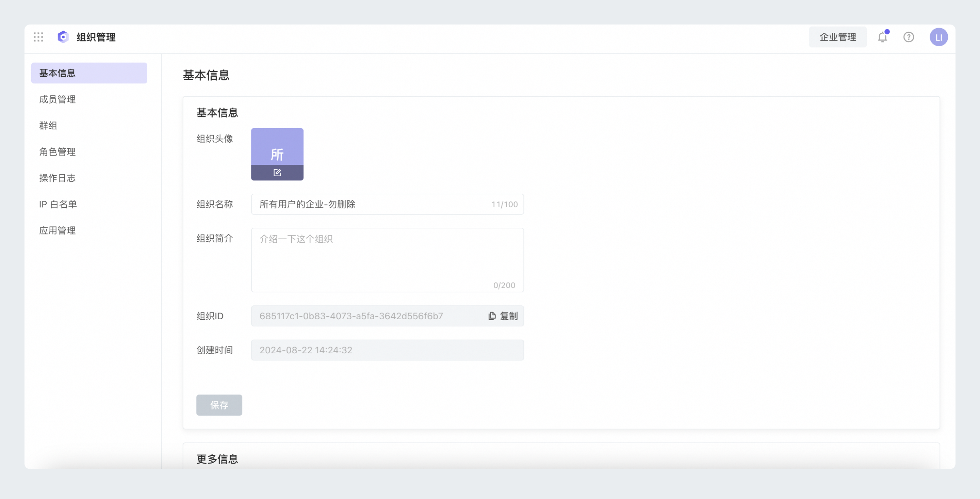This screenshot has height=499, width=980.
Task: Click the 组织名称 label
Action: point(215,204)
